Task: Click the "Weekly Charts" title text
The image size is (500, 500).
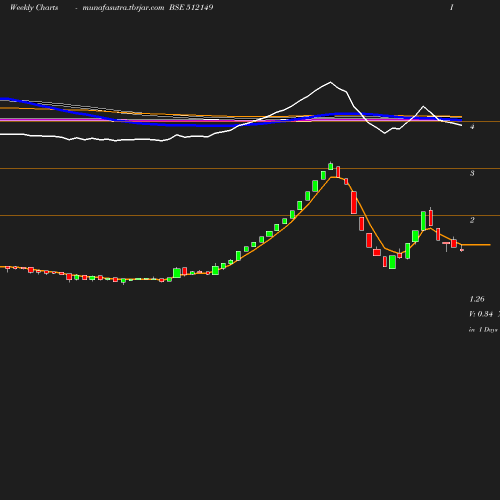Action: click(x=34, y=8)
